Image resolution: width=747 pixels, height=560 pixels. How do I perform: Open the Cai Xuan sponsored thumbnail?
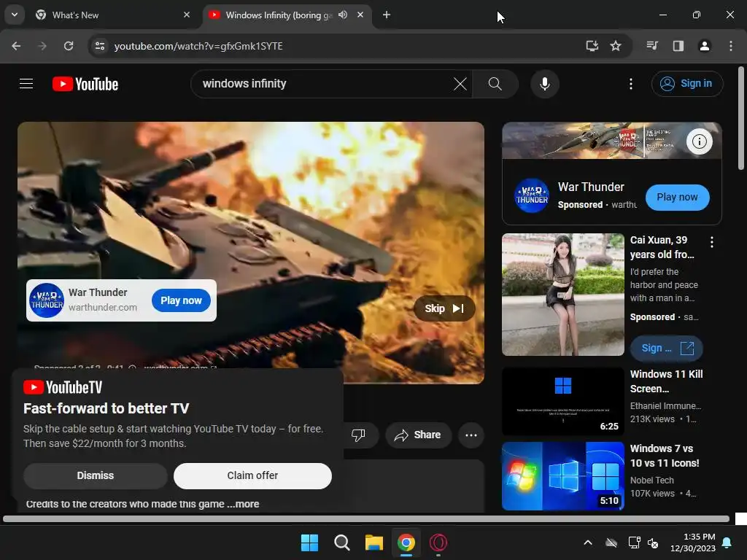(563, 295)
